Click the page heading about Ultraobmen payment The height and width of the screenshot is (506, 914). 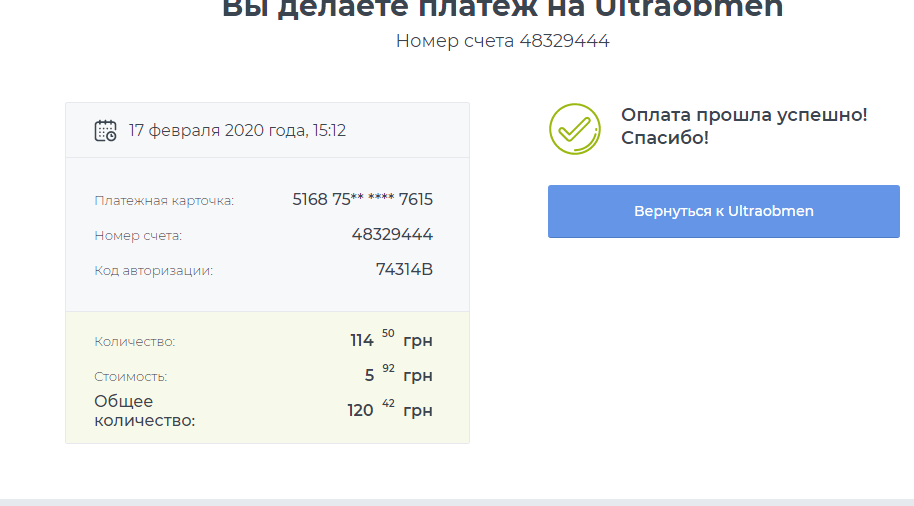click(x=502, y=9)
